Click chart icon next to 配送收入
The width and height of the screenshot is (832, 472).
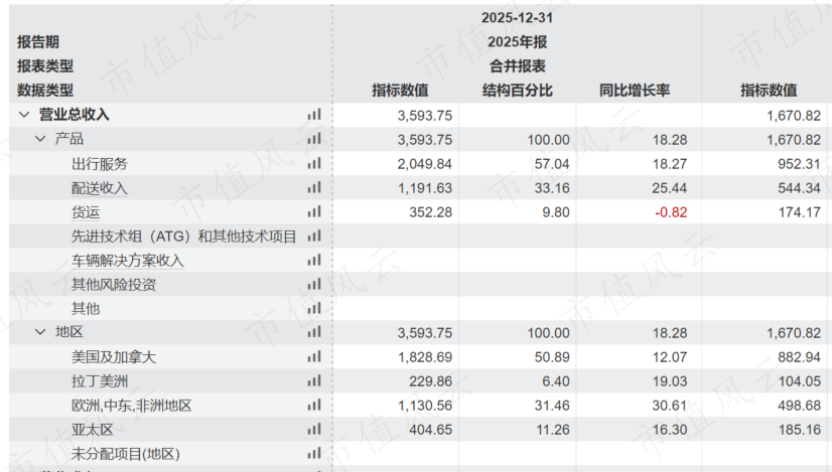coord(315,188)
